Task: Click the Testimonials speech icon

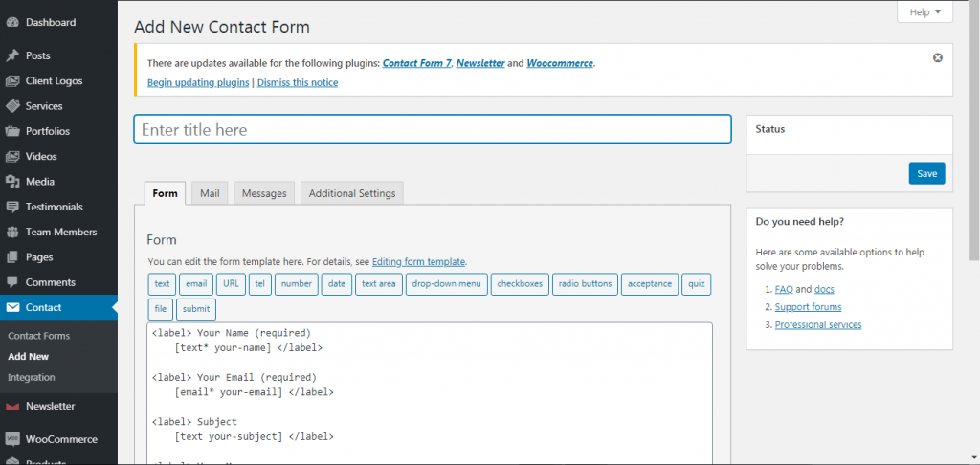Action: pos(12,207)
